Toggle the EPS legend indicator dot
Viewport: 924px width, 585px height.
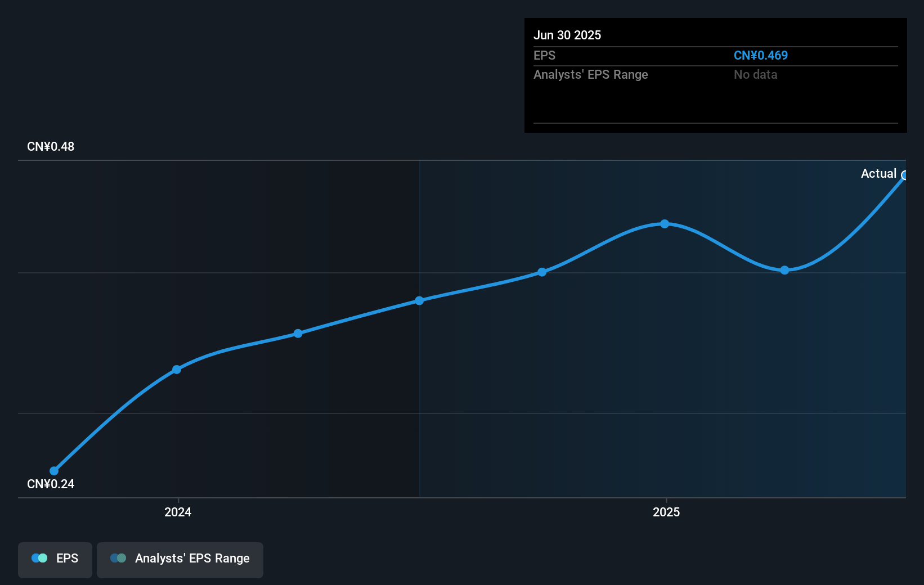tap(39, 558)
